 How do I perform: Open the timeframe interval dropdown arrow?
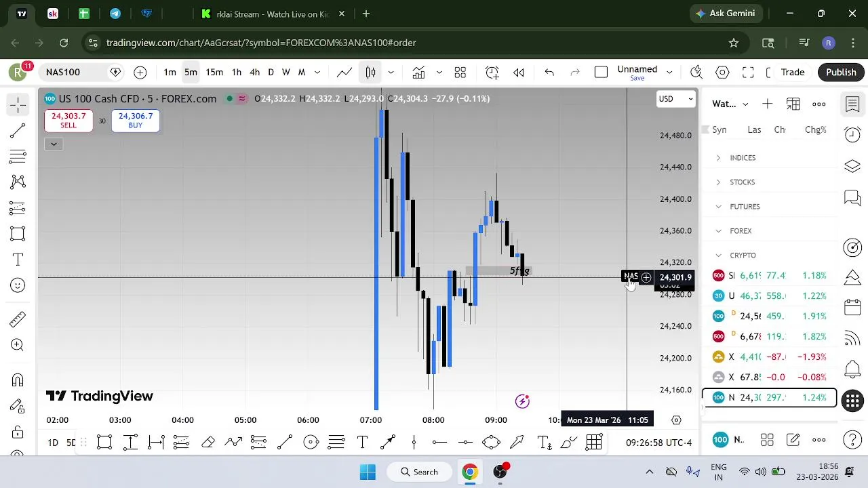317,73
